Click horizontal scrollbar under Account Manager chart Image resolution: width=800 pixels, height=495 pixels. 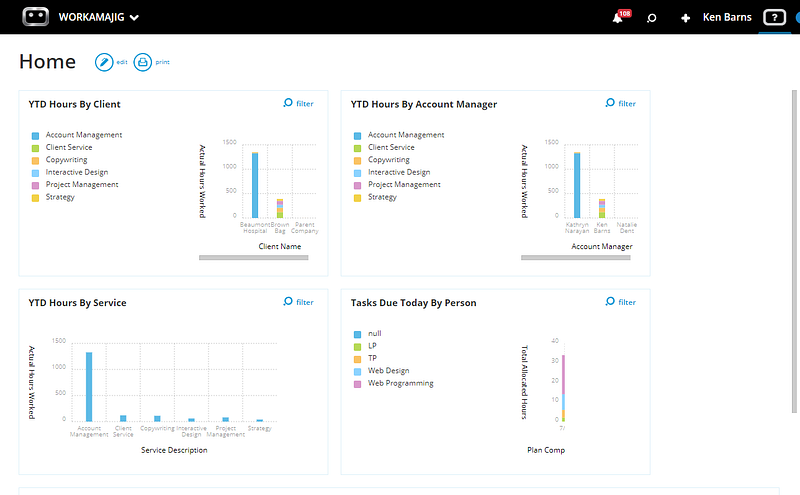pos(576,258)
